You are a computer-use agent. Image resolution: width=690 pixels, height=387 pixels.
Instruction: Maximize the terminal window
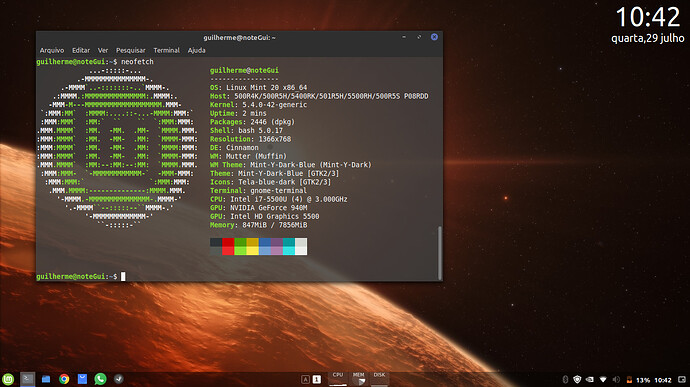click(x=419, y=37)
